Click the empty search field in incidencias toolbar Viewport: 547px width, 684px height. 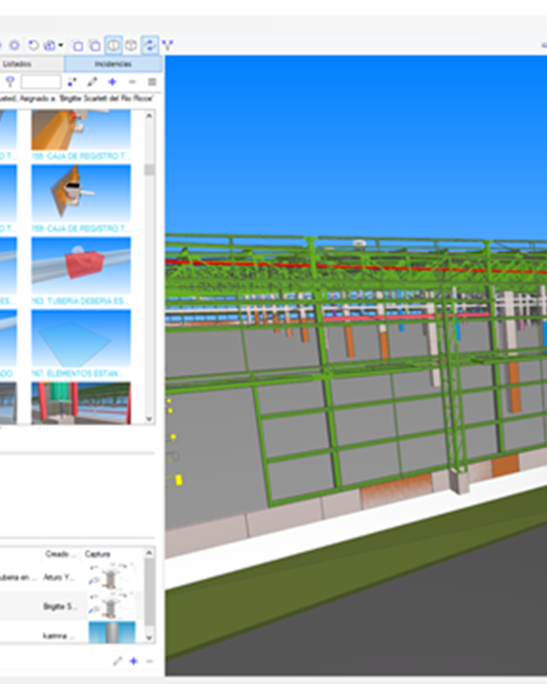click(41, 82)
